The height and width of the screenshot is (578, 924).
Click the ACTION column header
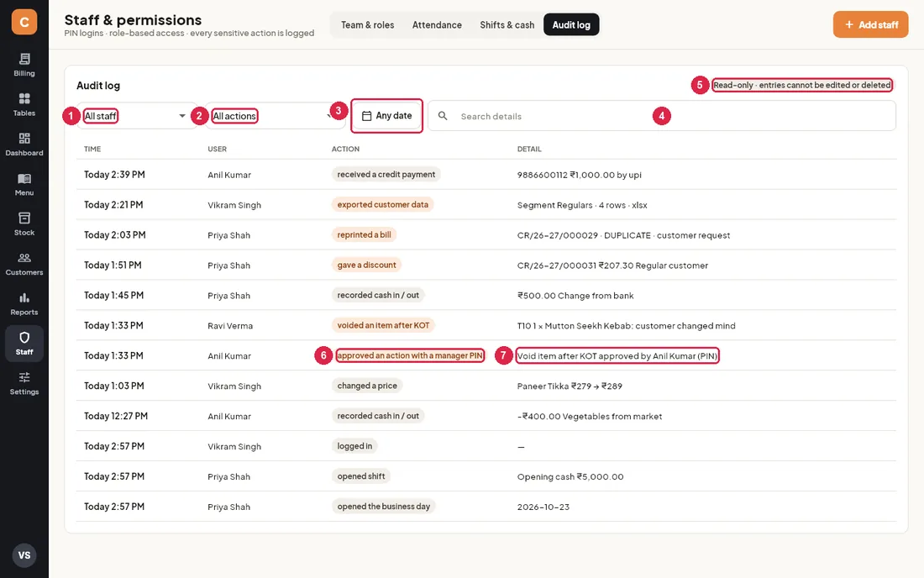(345, 149)
